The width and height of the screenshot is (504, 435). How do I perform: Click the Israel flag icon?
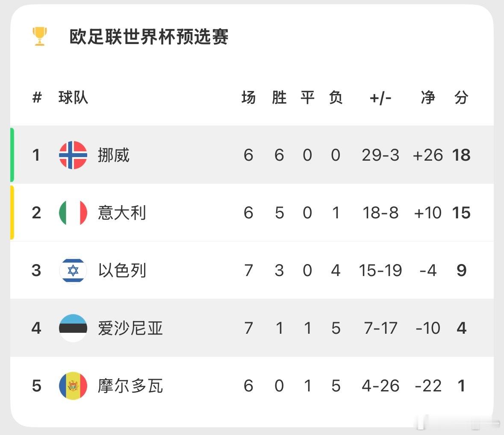click(73, 270)
